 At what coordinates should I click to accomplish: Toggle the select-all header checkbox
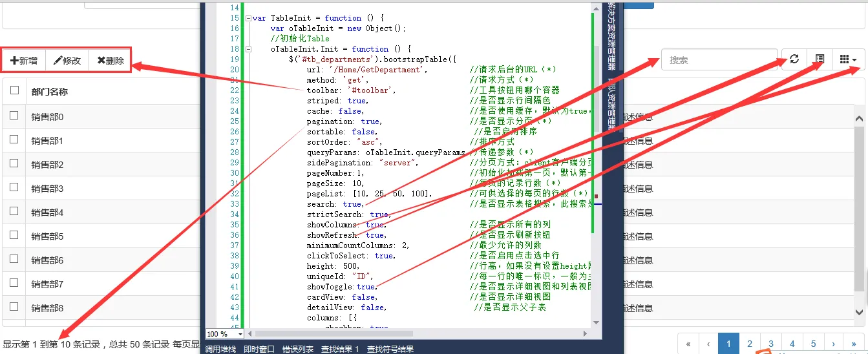point(14,91)
